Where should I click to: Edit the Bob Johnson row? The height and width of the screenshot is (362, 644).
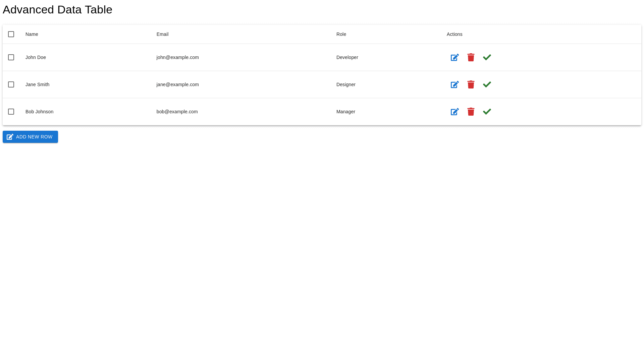point(454,112)
